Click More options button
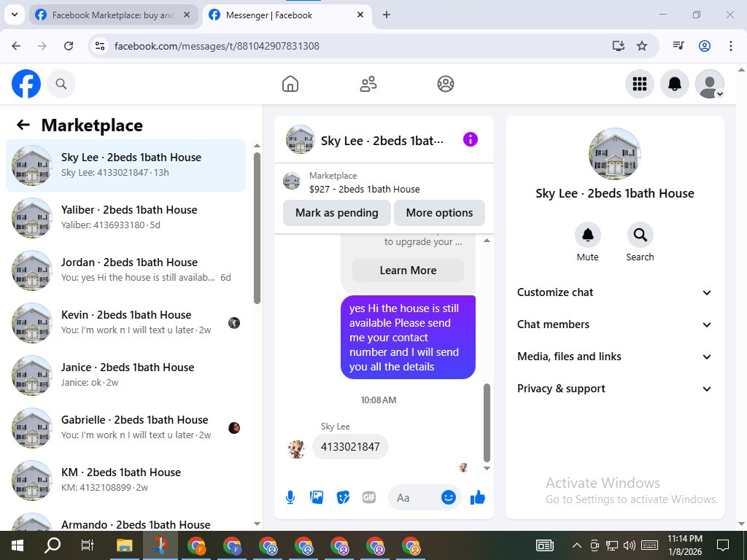Viewport: 747px width, 560px height. pyautogui.click(x=439, y=213)
